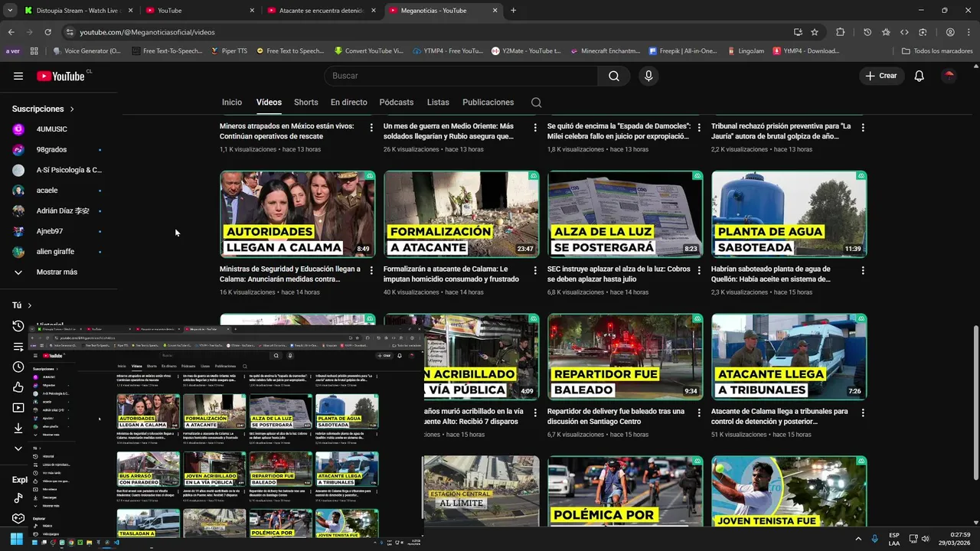The height and width of the screenshot is (551, 980).
Task: Open bookmark apps grid icon
Action: point(34,51)
